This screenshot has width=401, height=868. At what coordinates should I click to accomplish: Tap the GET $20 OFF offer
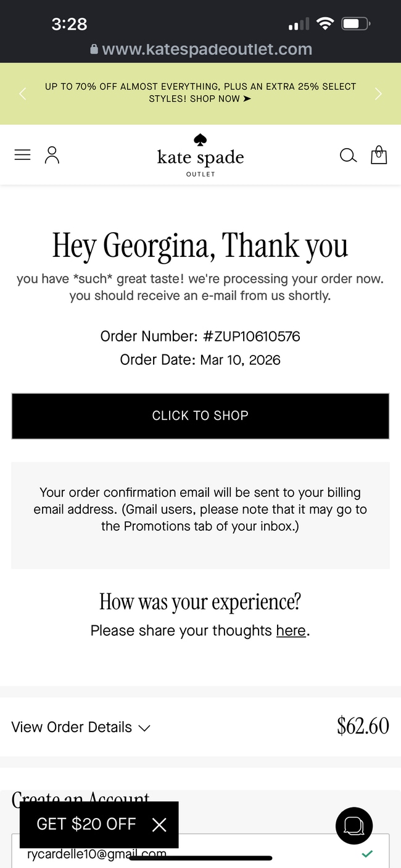pyautogui.click(x=86, y=824)
